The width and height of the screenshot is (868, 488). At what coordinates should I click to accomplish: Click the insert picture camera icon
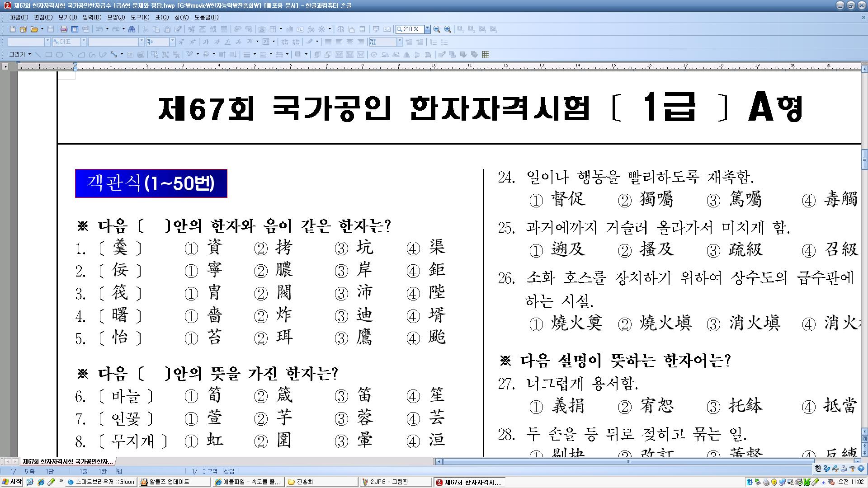262,29
